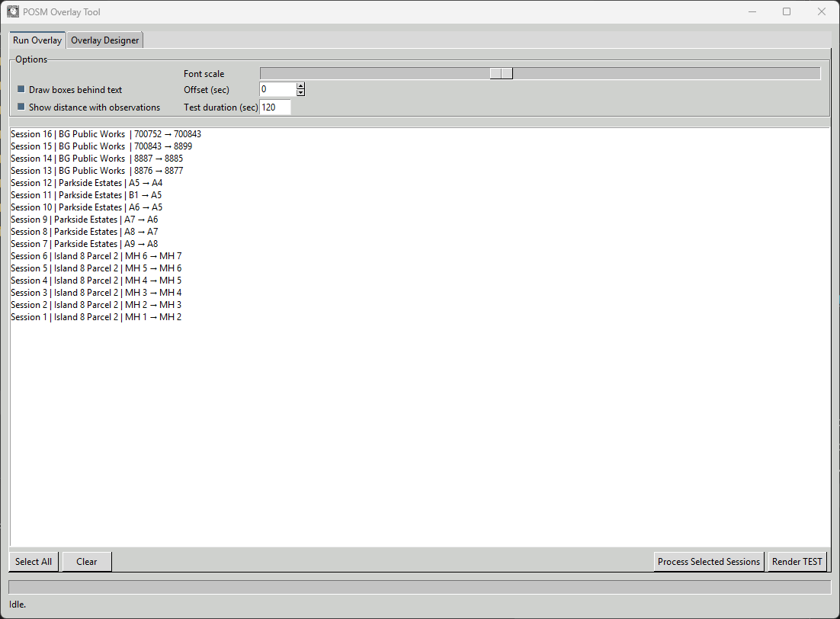Minimize the POSM Overlay Tool window
The width and height of the screenshot is (840, 619).
tap(752, 11)
